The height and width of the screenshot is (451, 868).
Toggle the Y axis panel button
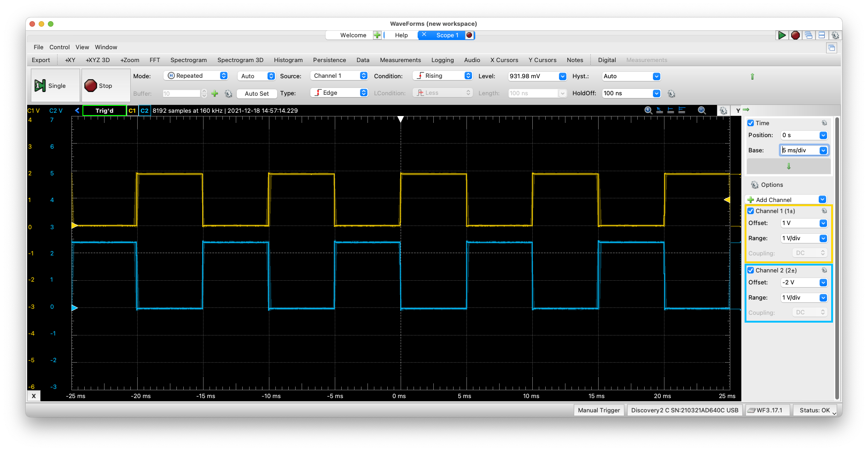738,110
